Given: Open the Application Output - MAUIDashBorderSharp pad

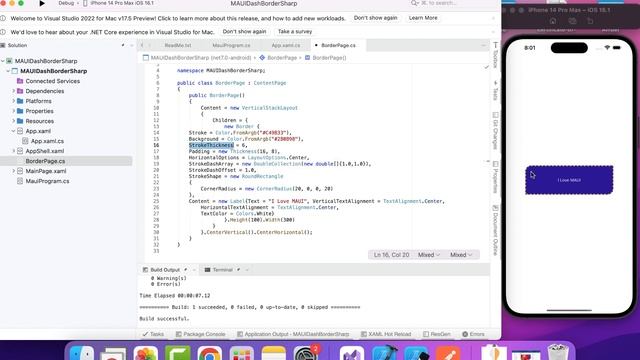Looking at the screenshot, I should (293, 334).
